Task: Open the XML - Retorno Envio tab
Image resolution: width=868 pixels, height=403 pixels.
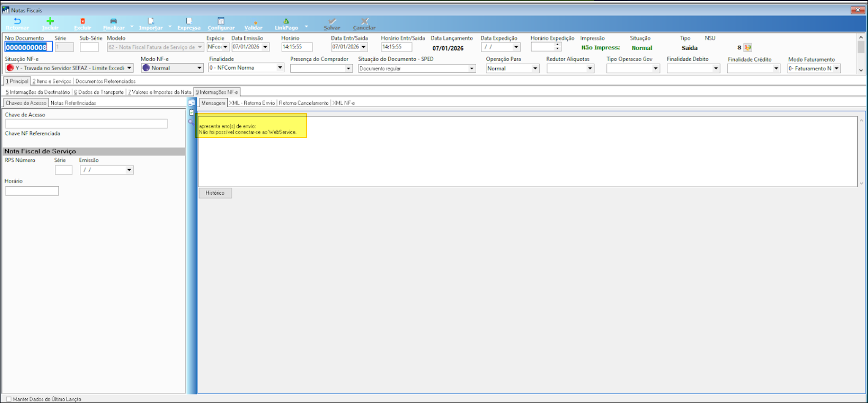Action: (x=252, y=103)
